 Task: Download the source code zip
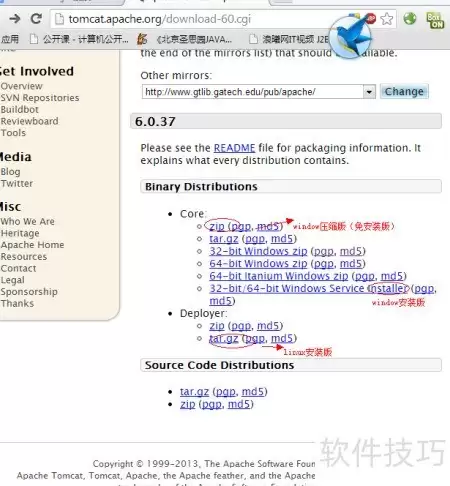click(x=187, y=404)
